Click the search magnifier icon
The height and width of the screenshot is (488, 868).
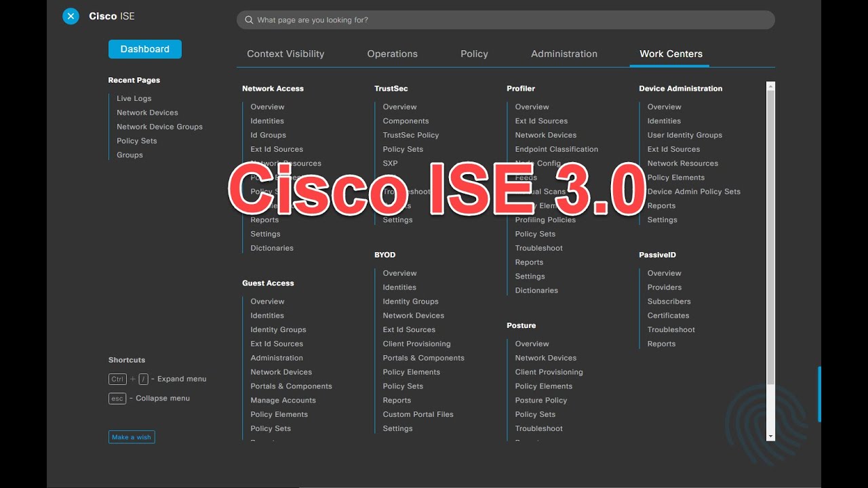click(249, 20)
